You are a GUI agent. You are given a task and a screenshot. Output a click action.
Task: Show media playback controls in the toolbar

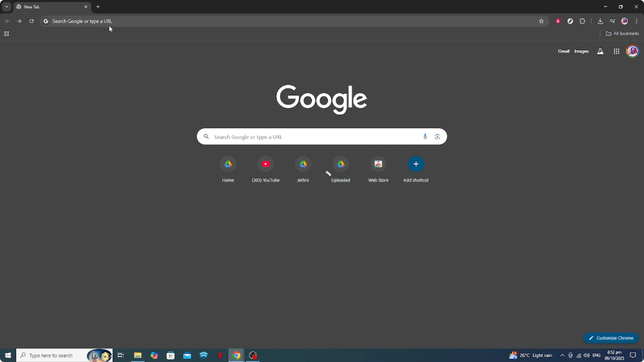click(612, 21)
